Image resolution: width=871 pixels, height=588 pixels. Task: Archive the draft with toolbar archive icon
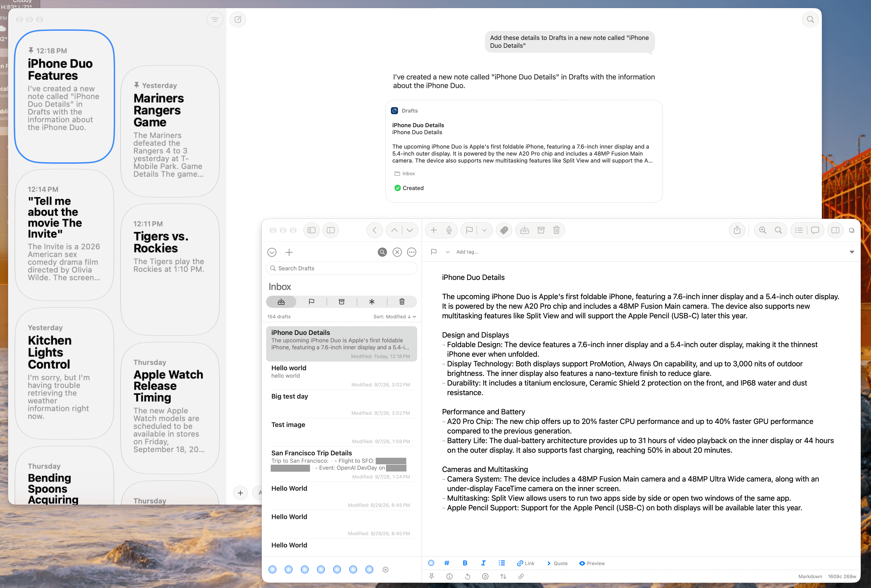(541, 230)
